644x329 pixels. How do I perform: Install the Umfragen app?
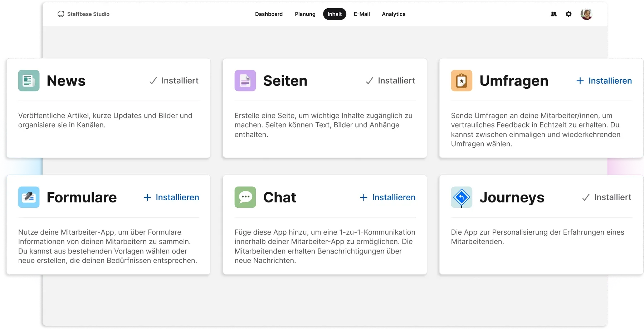point(604,81)
